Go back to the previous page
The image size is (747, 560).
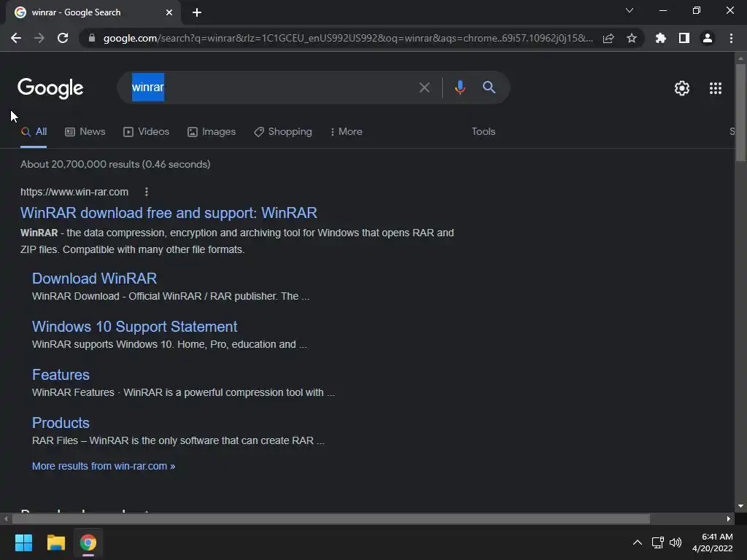[x=16, y=38]
